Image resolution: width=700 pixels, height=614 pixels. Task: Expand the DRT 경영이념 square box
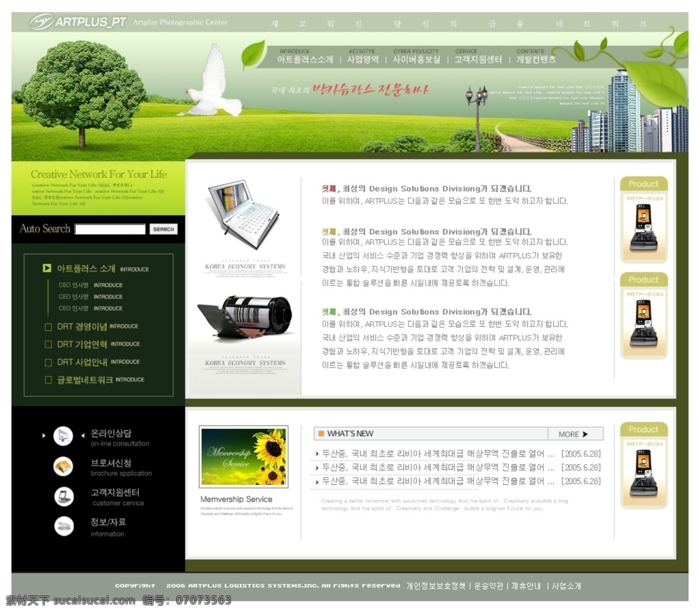pos(48,327)
